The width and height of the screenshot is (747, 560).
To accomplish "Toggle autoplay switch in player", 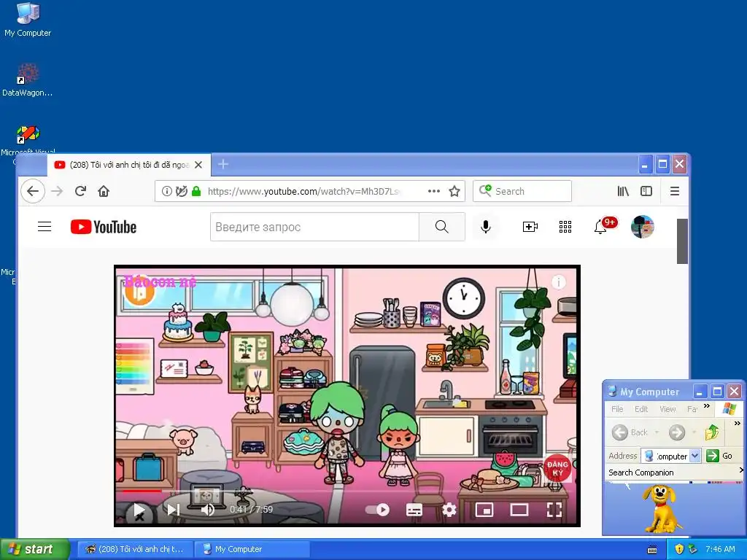I will click(x=377, y=510).
